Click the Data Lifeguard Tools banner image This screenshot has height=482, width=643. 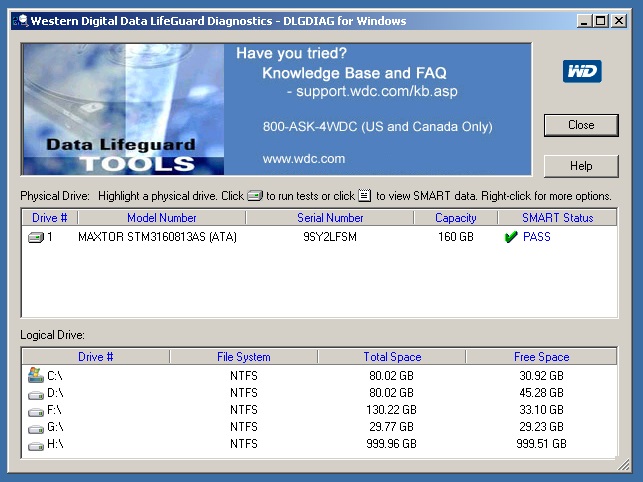coord(123,109)
